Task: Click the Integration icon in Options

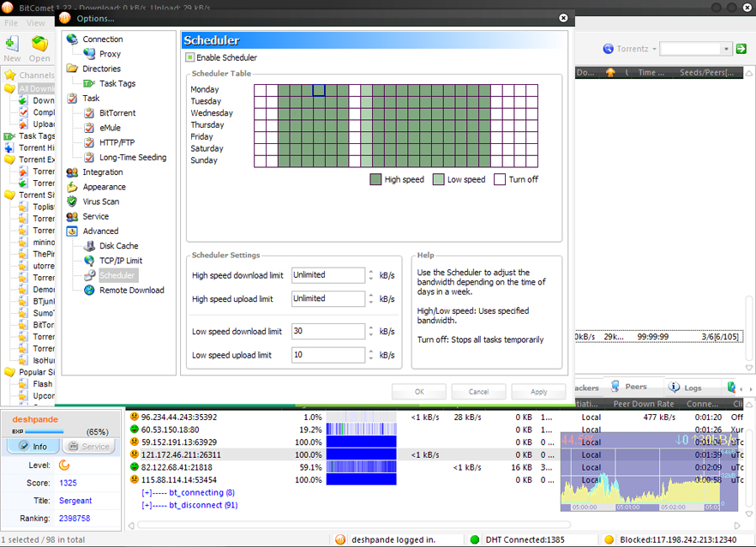Action: (72, 172)
